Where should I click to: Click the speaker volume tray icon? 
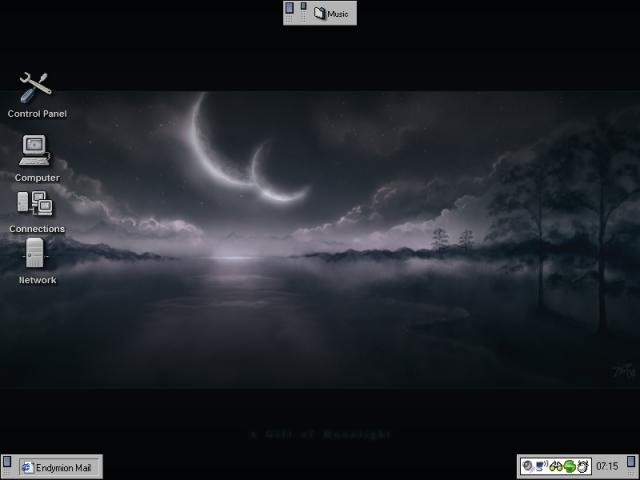[x=528, y=466]
